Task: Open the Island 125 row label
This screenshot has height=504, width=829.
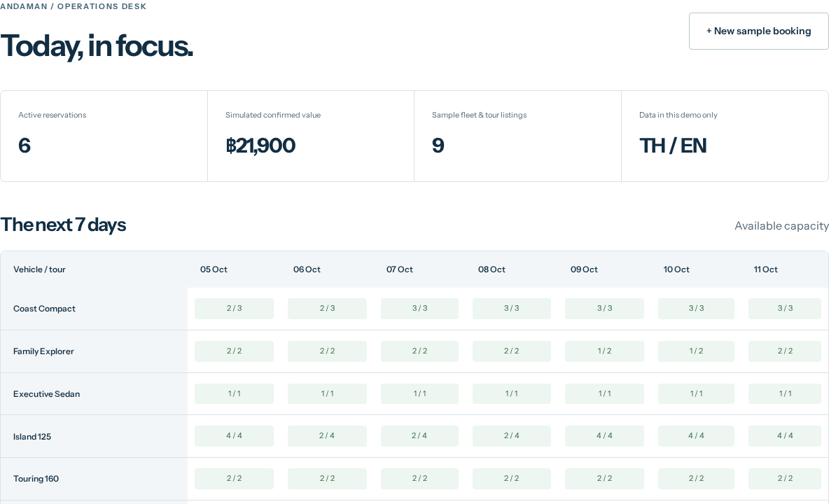Action: [x=32, y=437]
